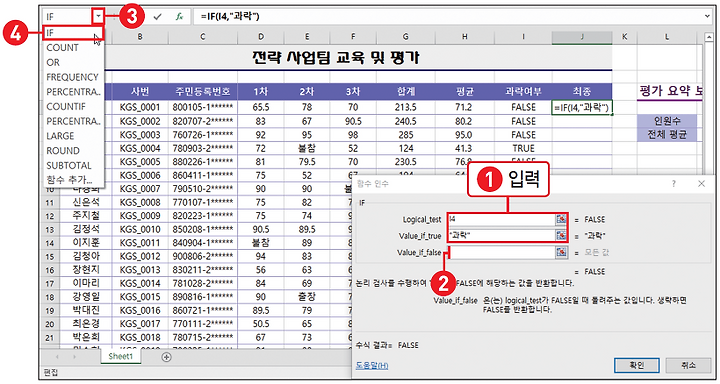Click the Value_if_true input field
This screenshot has width=720, height=384.
pyautogui.click(x=501, y=236)
